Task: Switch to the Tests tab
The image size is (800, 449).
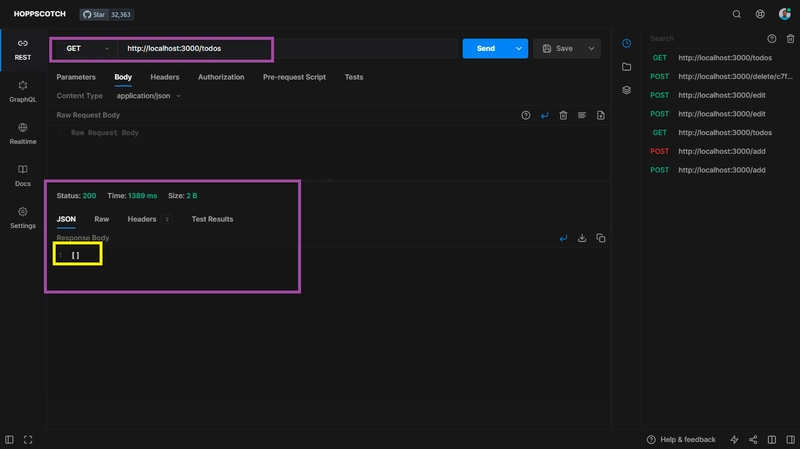Action: point(354,77)
